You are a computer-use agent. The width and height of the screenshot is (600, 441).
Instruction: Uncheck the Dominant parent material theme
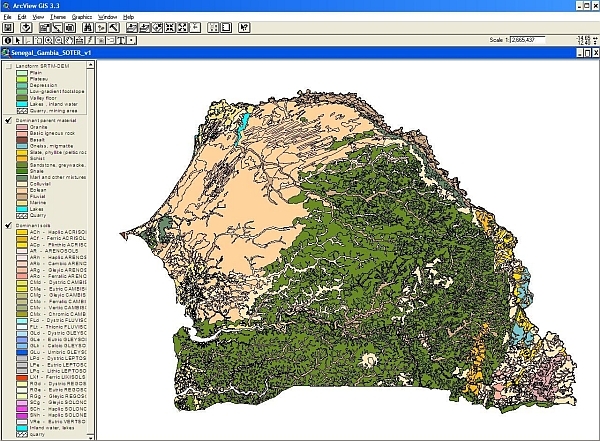point(9,120)
